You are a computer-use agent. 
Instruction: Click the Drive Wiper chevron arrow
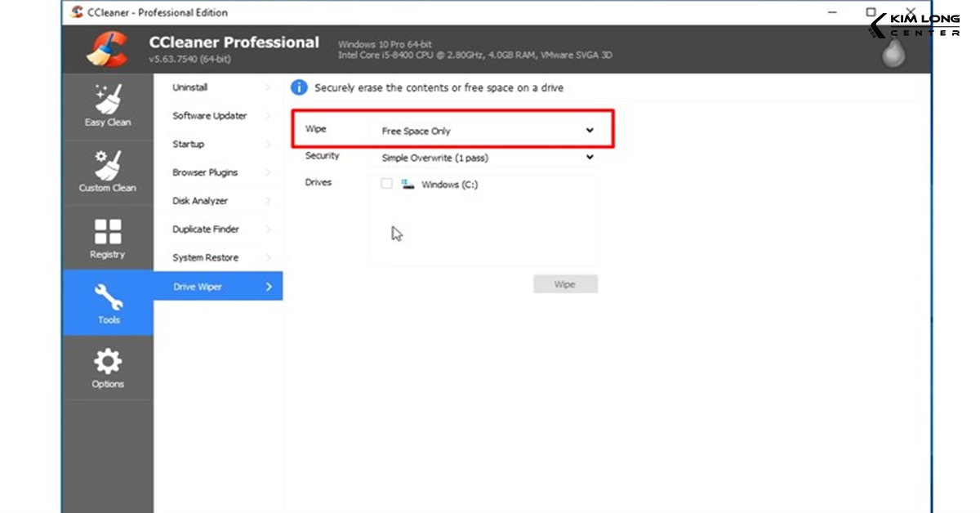click(x=269, y=287)
